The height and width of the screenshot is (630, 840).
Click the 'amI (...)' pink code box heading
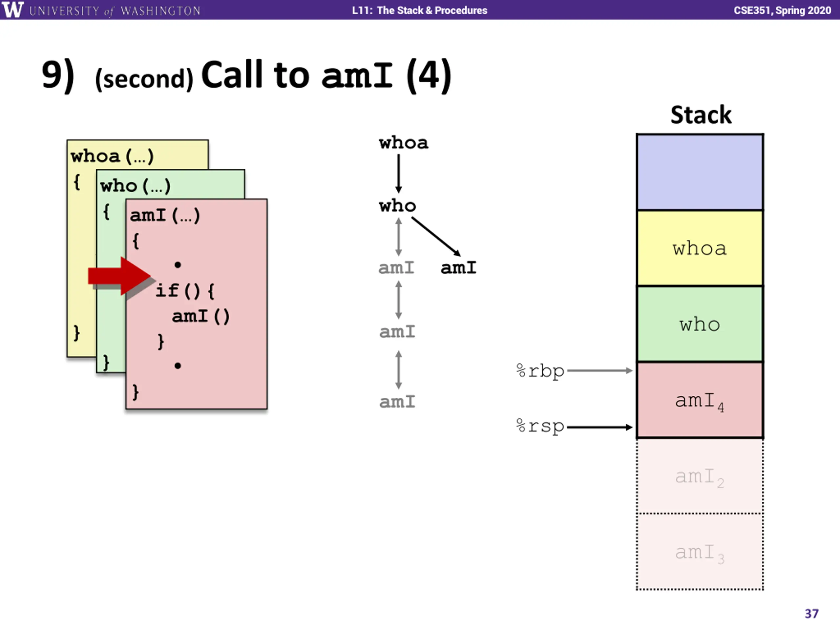point(165,215)
